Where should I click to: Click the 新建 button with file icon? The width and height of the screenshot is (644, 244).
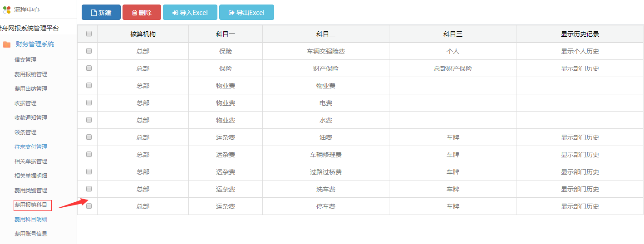(101, 13)
